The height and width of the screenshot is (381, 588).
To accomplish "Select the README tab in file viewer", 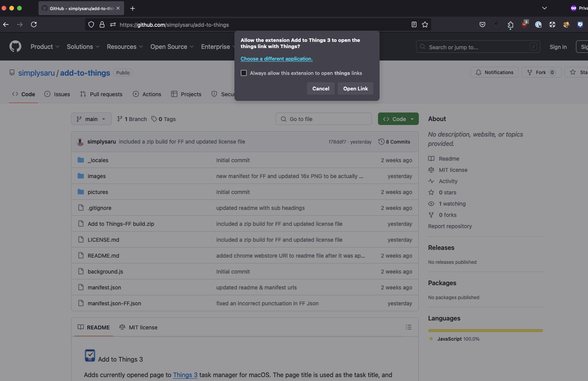I will click(94, 327).
